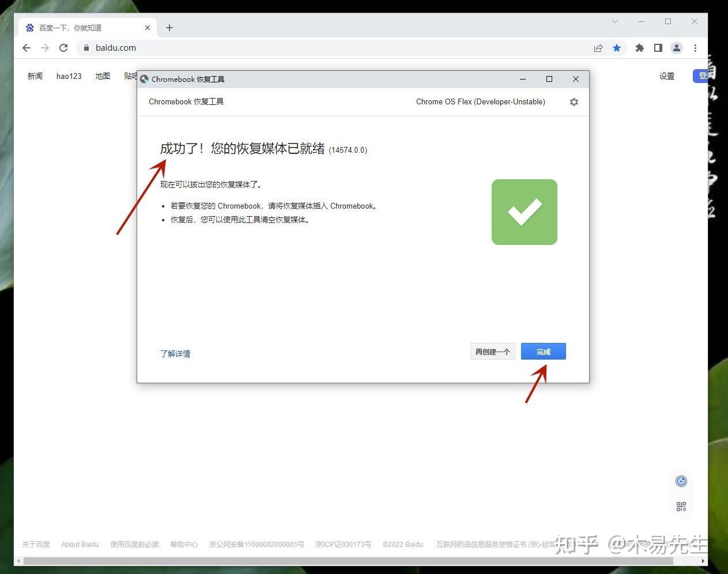Click the ©2022 Baidu footer text

click(x=403, y=545)
